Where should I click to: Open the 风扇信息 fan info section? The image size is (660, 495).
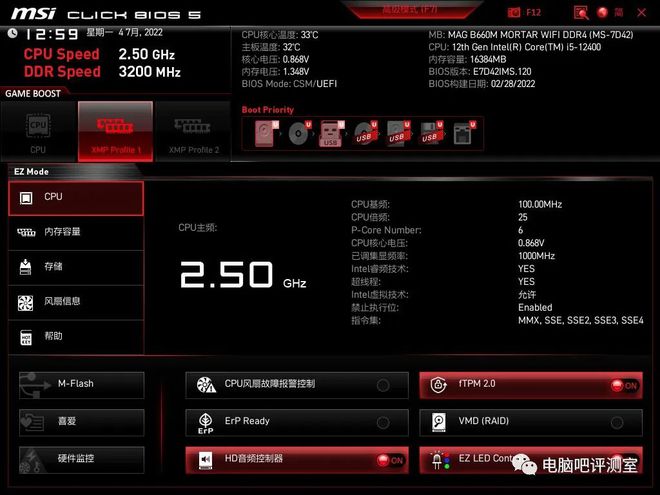[x=76, y=302]
